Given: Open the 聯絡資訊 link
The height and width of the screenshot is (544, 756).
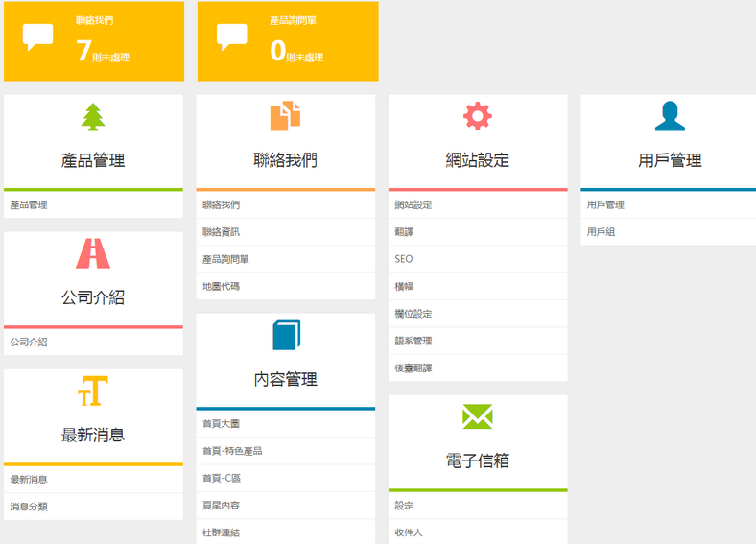Looking at the screenshot, I should click(221, 232).
